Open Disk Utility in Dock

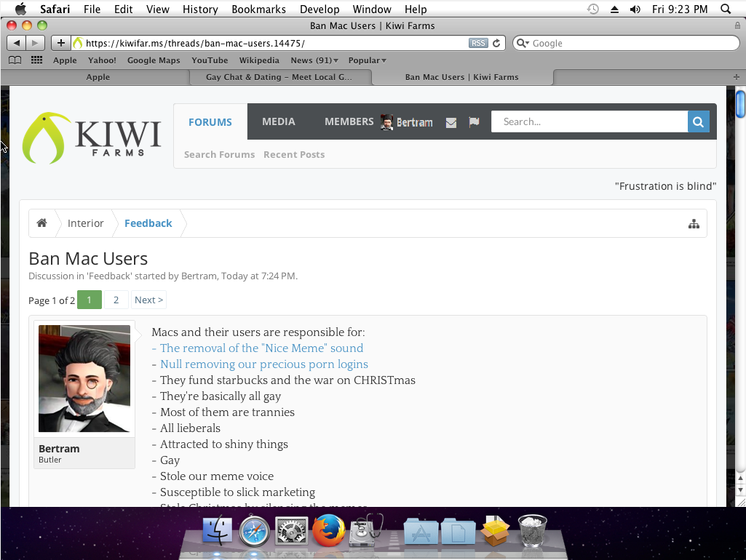click(x=366, y=529)
